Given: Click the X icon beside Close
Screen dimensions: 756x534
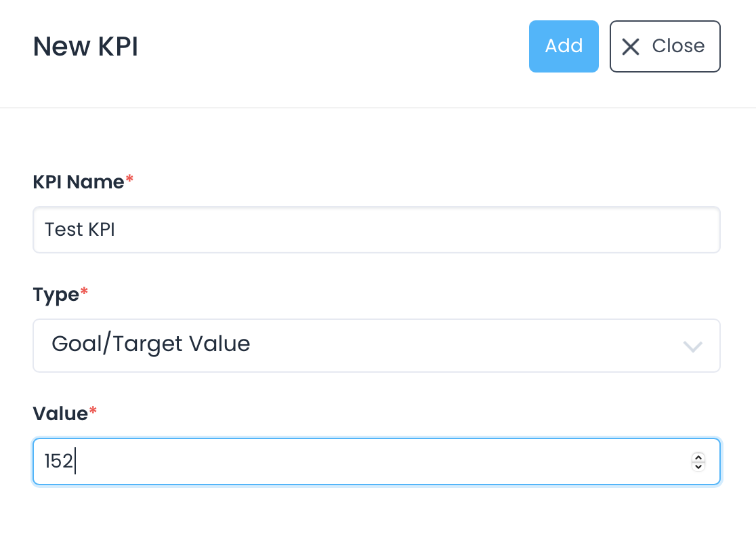Looking at the screenshot, I should coord(631,47).
